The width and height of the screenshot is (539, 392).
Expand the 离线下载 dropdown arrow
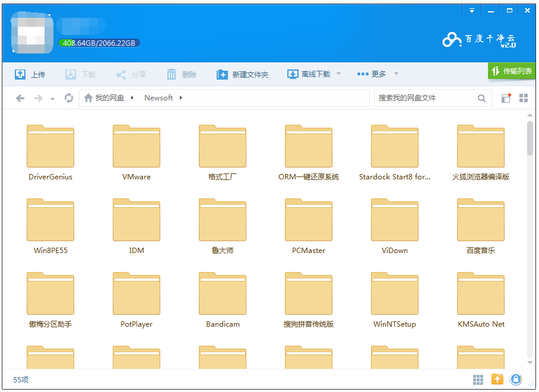(x=338, y=74)
